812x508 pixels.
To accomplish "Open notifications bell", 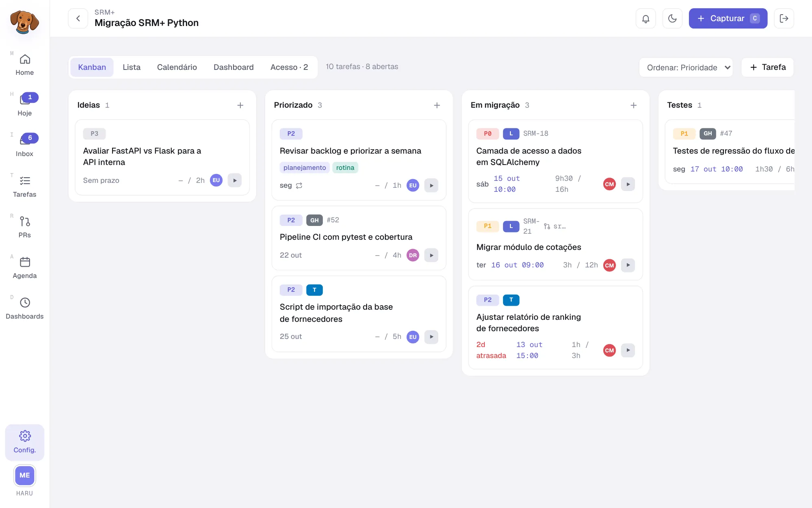I will pyautogui.click(x=646, y=18).
